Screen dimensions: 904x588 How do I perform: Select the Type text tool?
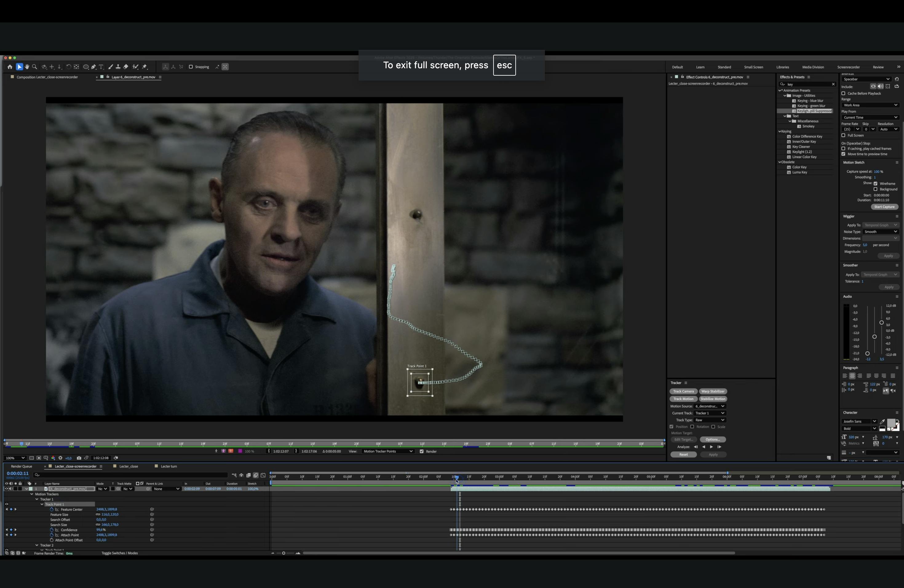101,67
